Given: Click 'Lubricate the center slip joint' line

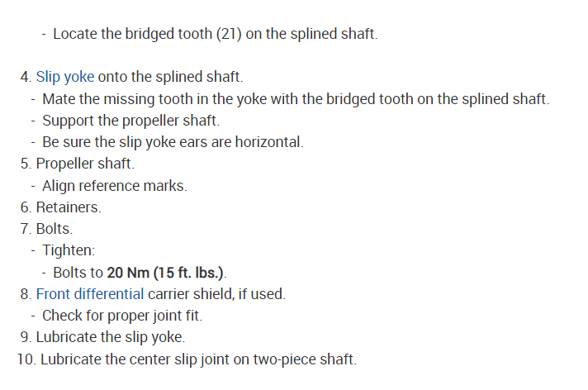Looking at the screenshot, I should point(198,359).
